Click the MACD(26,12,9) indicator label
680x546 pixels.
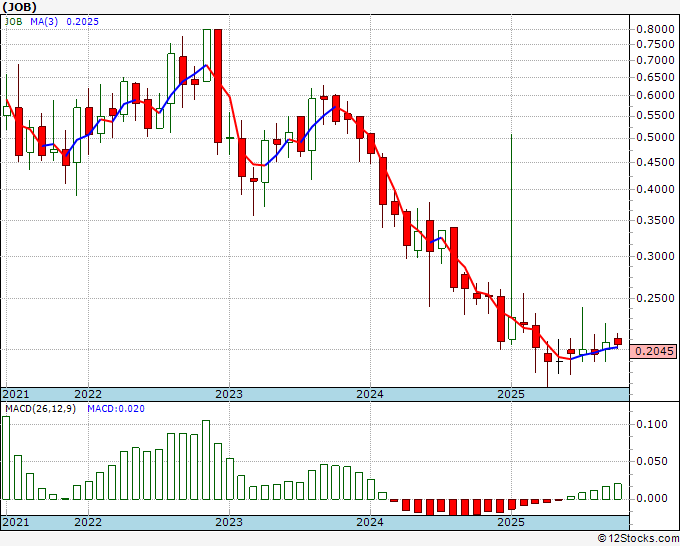click(x=40, y=409)
